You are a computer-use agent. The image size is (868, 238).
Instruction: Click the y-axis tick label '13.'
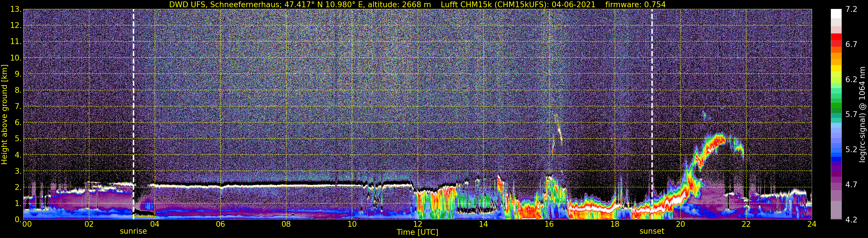tap(16, 10)
